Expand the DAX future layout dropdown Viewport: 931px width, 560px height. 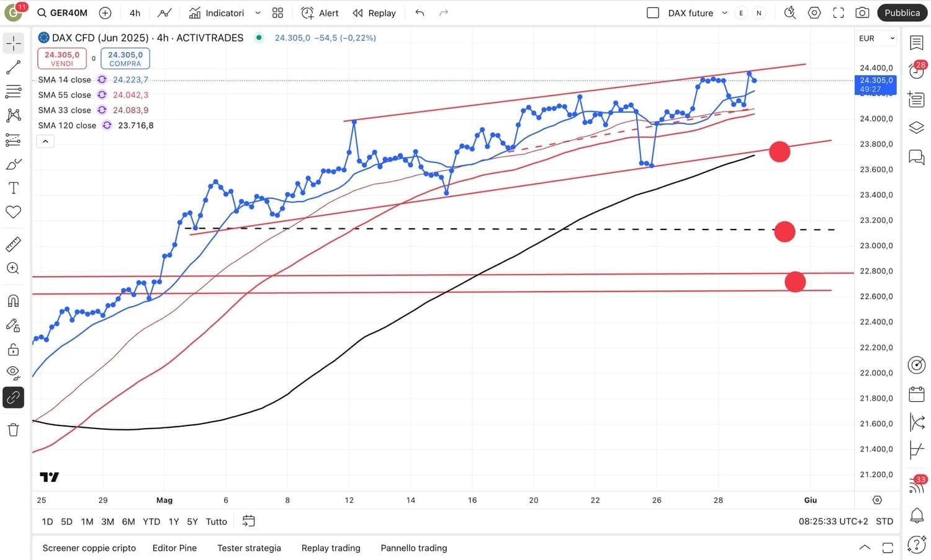pyautogui.click(x=724, y=13)
